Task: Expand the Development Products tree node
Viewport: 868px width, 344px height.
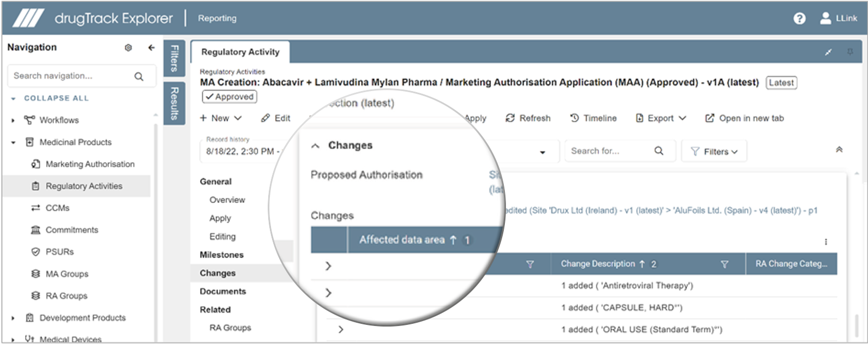Action: [x=13, y=318]
